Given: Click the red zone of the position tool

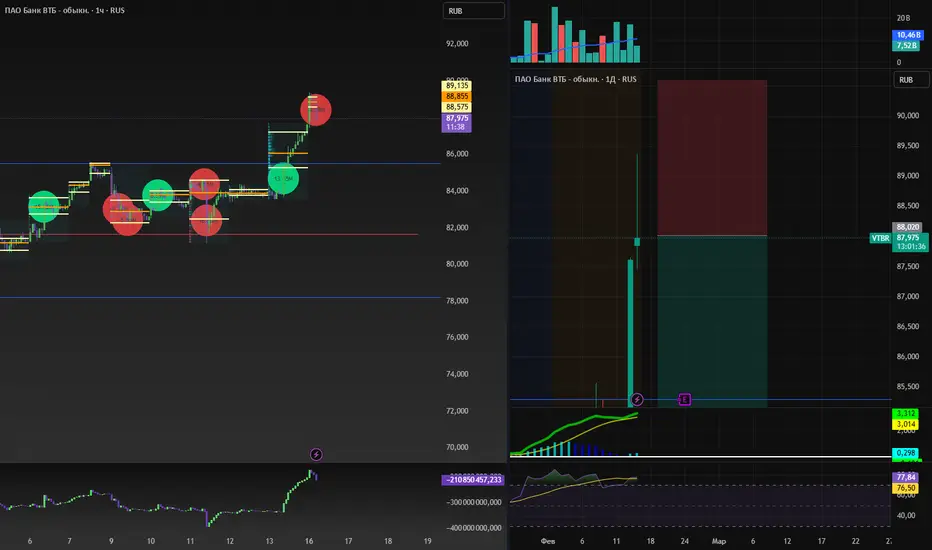Looking at the screenshot, I should click(712, 158).
